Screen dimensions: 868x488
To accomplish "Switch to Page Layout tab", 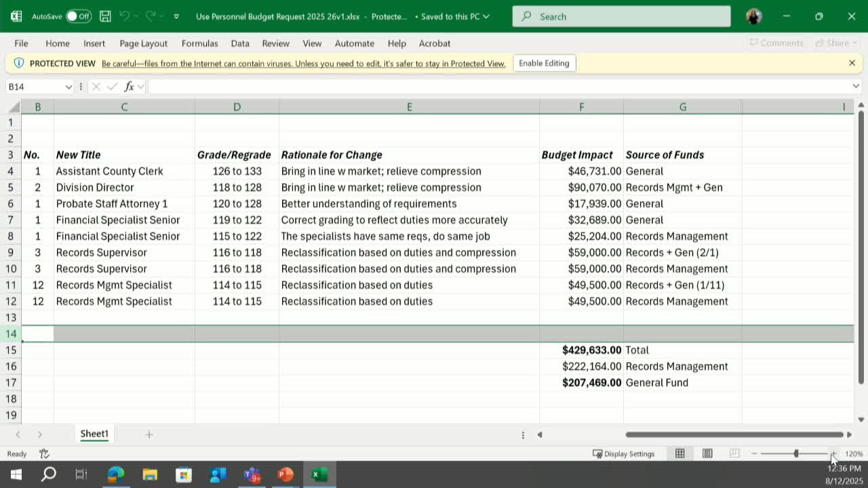I will pos(143,43).
